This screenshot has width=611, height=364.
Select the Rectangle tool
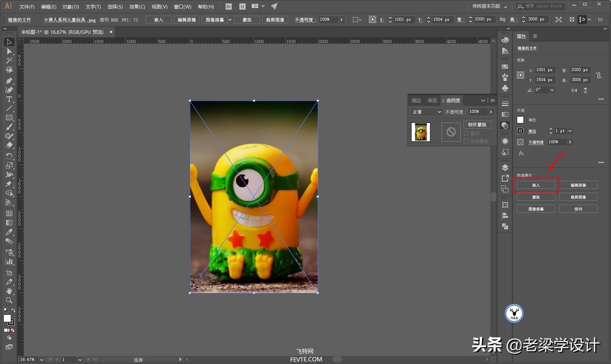[x=9, y=118]
